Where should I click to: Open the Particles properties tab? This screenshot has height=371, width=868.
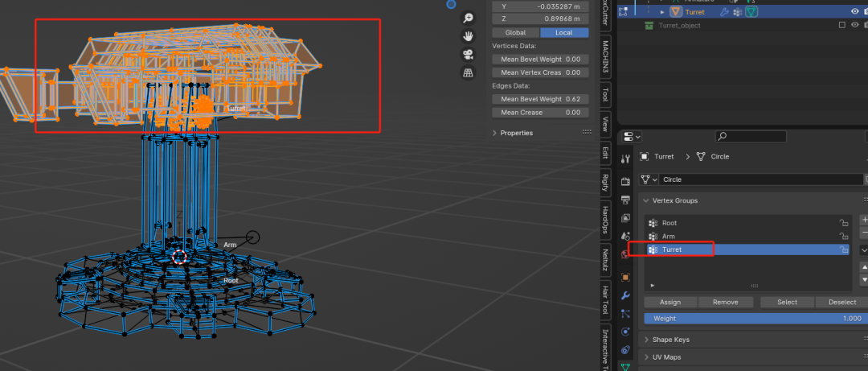click(625, 314)
